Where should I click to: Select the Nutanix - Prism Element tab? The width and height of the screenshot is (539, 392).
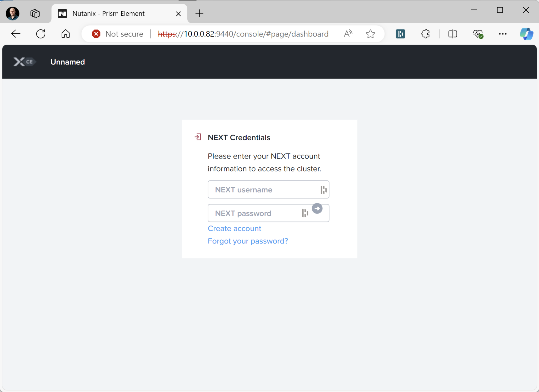[109, 13]
